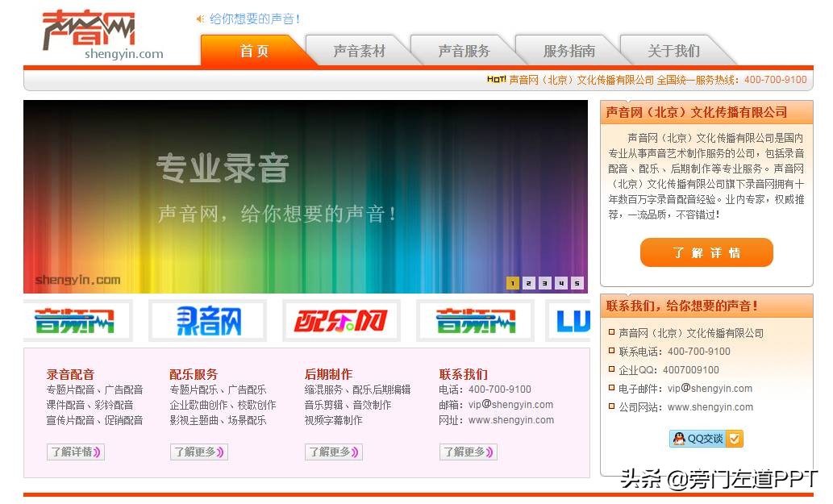This screenshot has width=833, height=504.
Task: Click 企业歌曲创作、校歌创作 text
Action: 223,405
